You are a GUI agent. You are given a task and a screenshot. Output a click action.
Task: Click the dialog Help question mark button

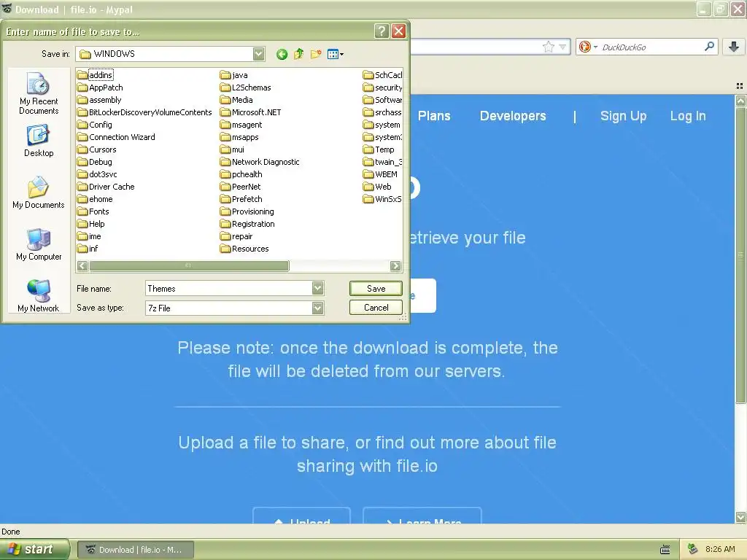click(381, 31)
